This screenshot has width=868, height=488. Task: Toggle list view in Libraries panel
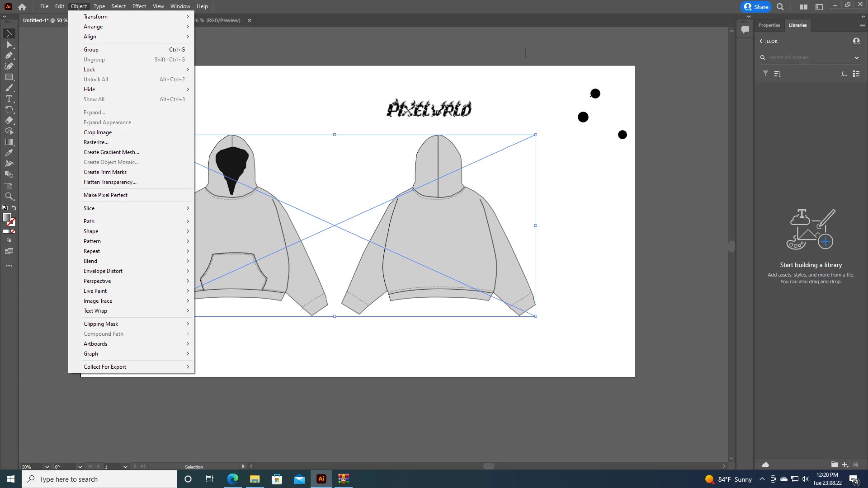click(856, 74)
